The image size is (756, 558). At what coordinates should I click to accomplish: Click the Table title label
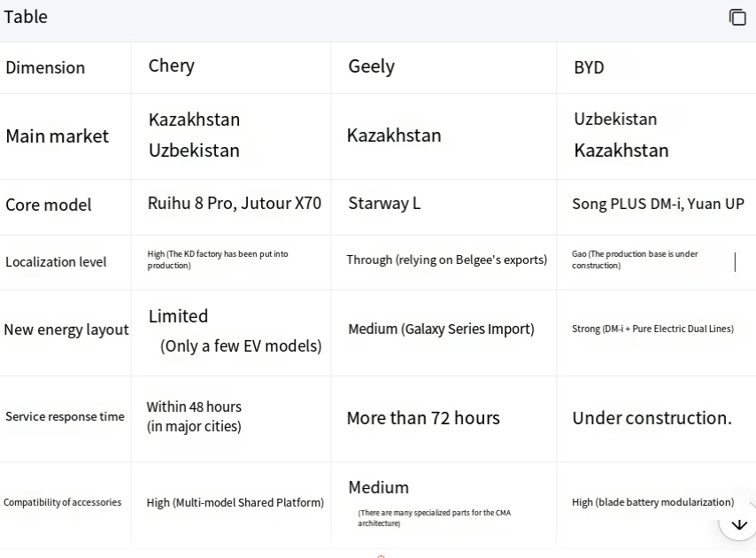click(x=26, y=17)
